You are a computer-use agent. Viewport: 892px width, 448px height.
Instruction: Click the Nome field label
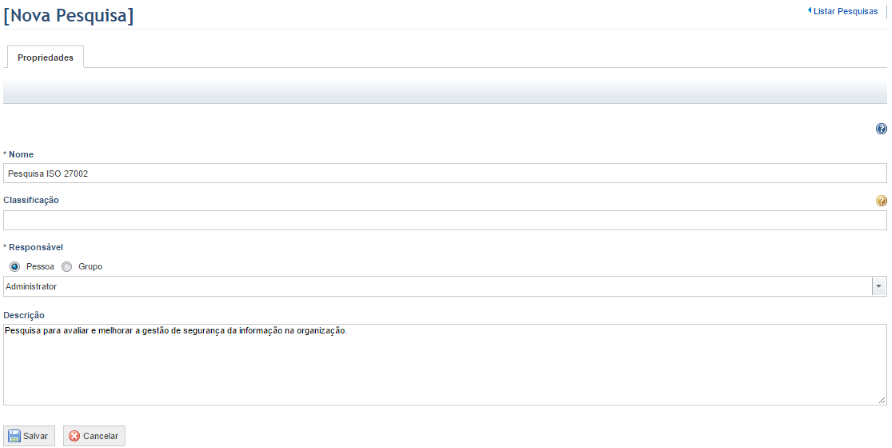click(x=19, y=155)
